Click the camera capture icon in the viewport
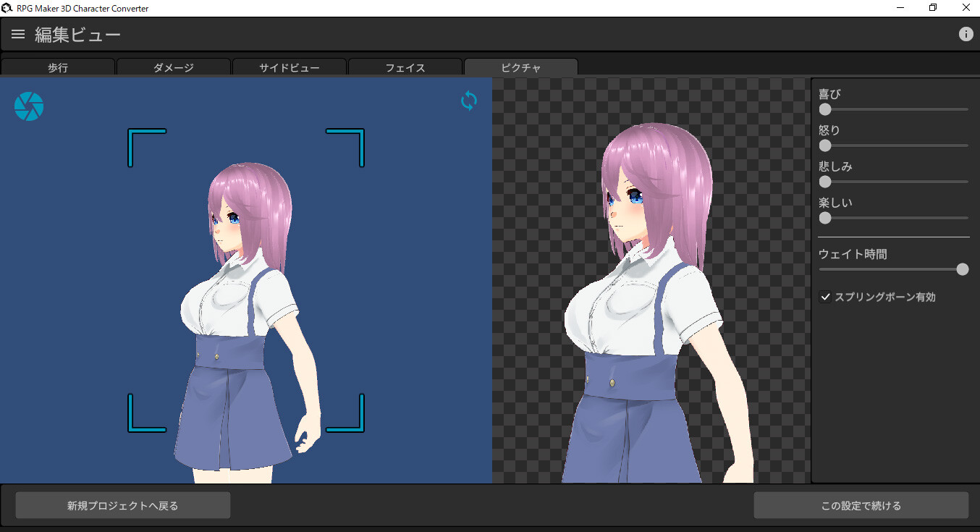This screenshot has height=532, width=980. coord(28,106)
